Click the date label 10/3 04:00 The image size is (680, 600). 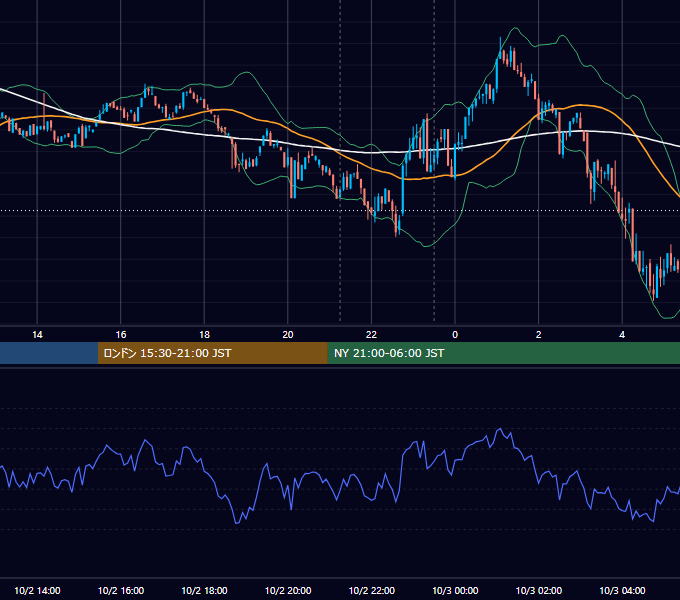(622, 590)
